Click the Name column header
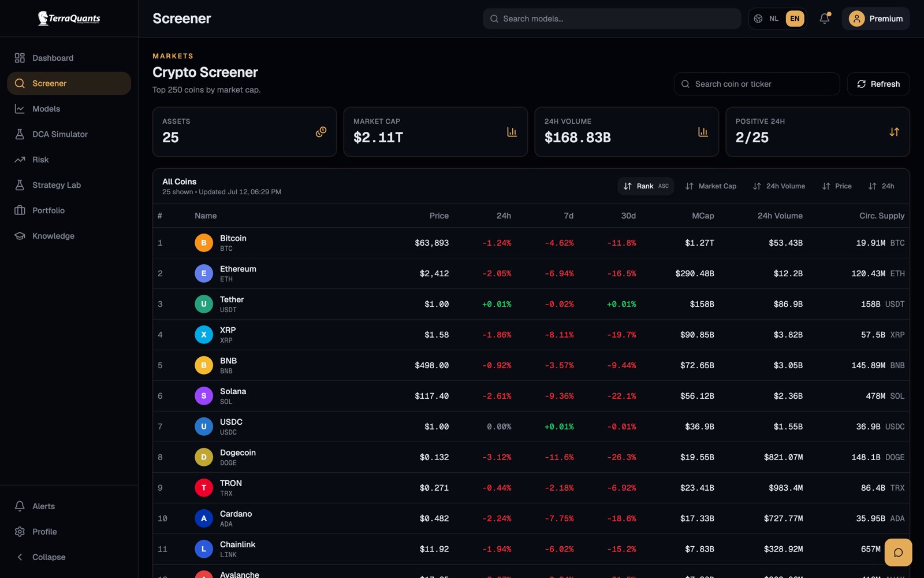The image size is (924, 578). (206, 216)
